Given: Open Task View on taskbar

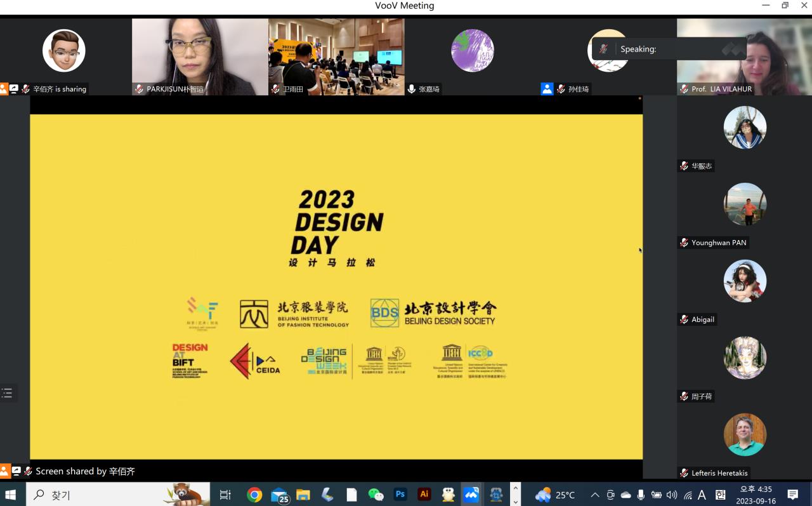Looking at the screenshot, I should pyautogui.click(x=225, y=495).
